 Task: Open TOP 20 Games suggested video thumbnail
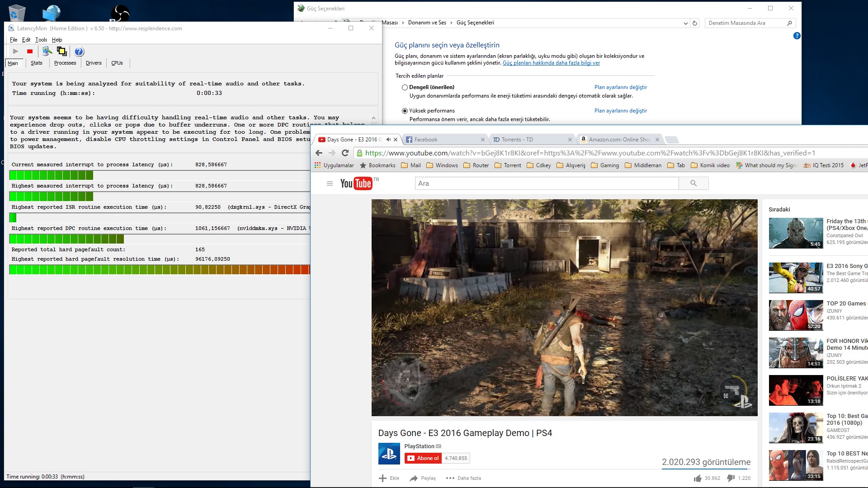click(796, 315)
